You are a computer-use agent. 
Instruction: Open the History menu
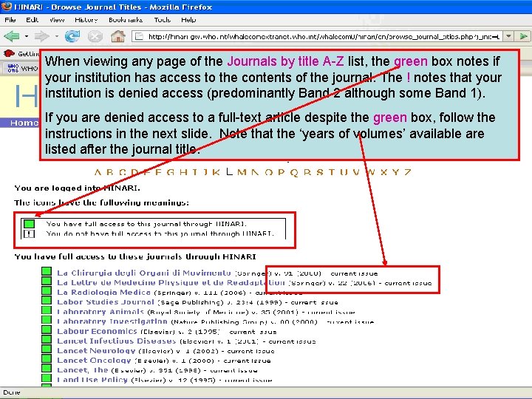(86, 20)
